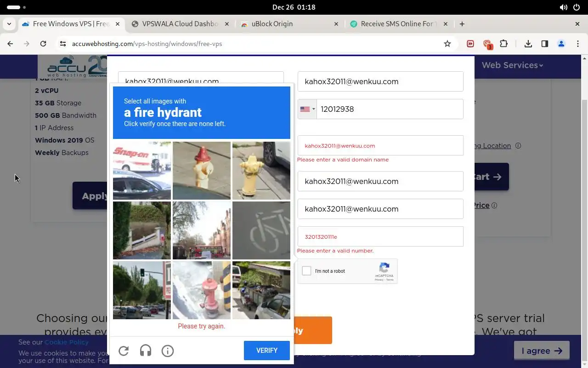Open the tab search dropdown
588x368 pixels.
[x=9, y=24]
